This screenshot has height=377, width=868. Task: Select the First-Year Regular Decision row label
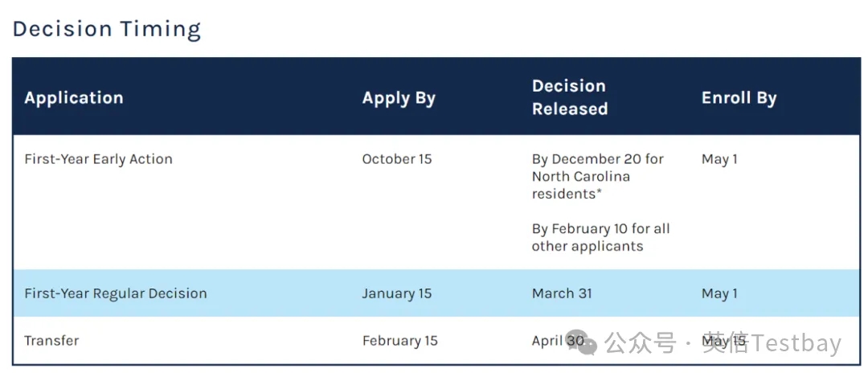(116, 293)
